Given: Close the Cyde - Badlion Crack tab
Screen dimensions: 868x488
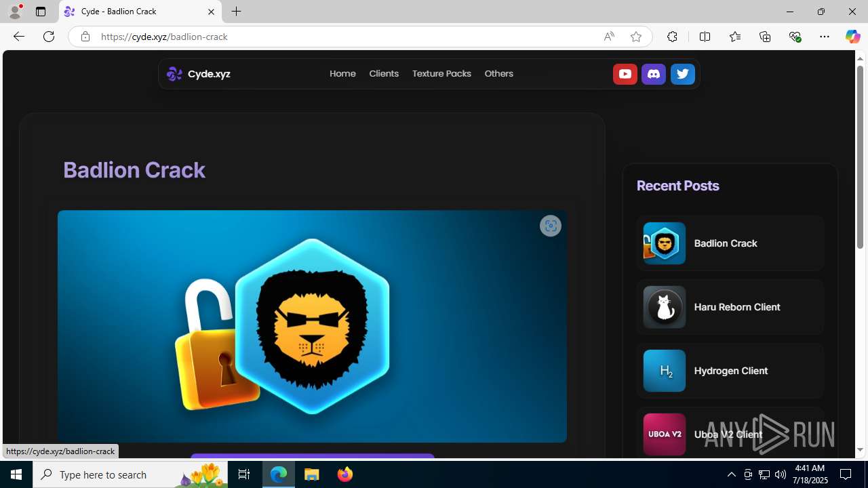Looking at the screenshot, I should pos(211,12).
